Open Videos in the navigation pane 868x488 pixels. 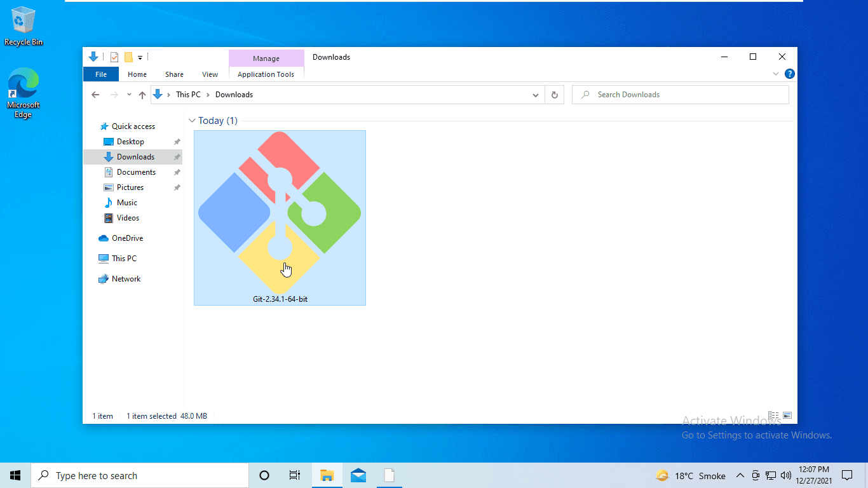pyautogui.click(x=128, y=218)
